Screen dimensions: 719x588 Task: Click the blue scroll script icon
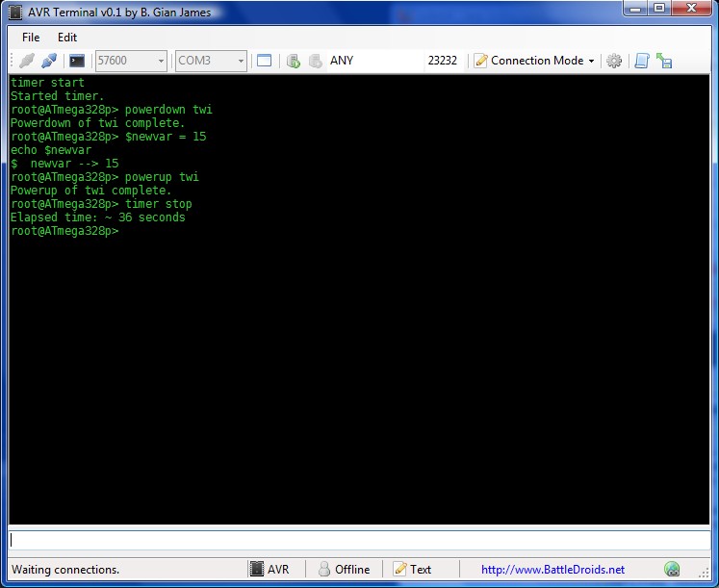[642, 61]
